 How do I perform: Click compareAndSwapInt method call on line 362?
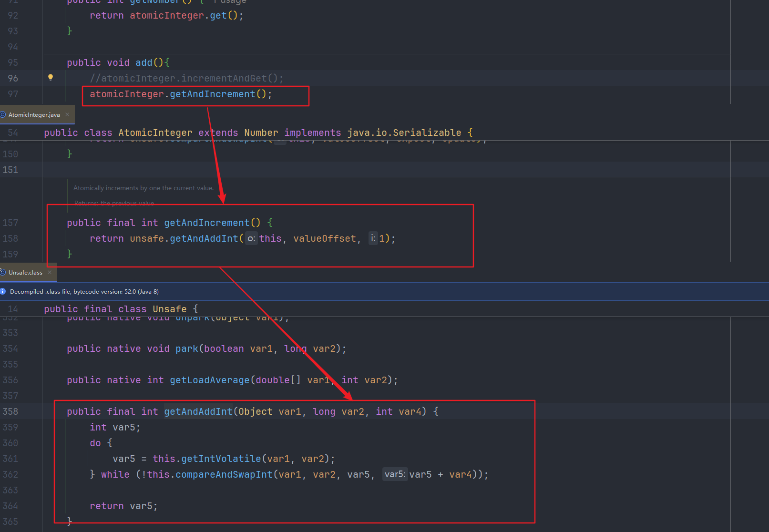coord(224,474)
